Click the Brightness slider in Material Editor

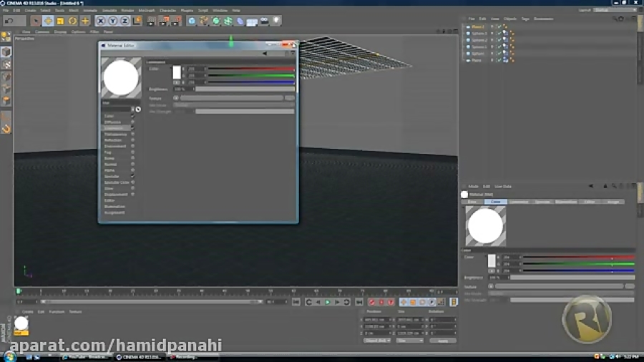pos(245,89)
